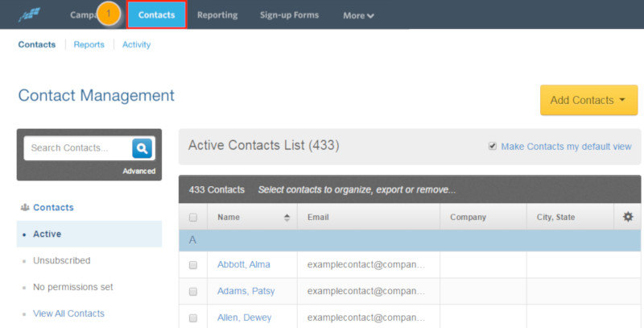Click the Name column sort arrows
Screen dimensions: 644x328
[x=287, y=218]
